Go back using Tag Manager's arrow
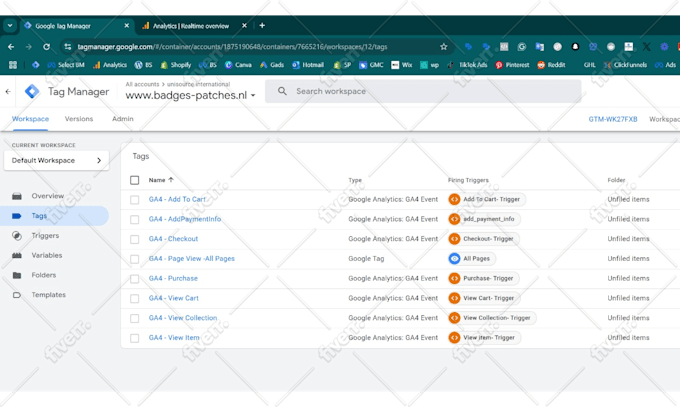The height and width of the screenshot is (407, 680). [8, 92]
